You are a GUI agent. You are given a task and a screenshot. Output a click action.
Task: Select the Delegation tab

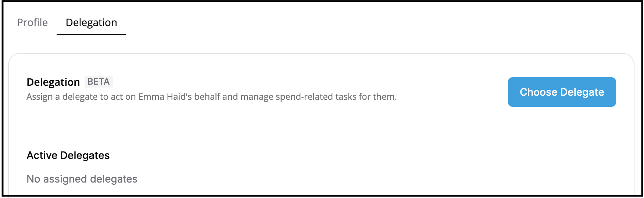(x=91, y=23)
